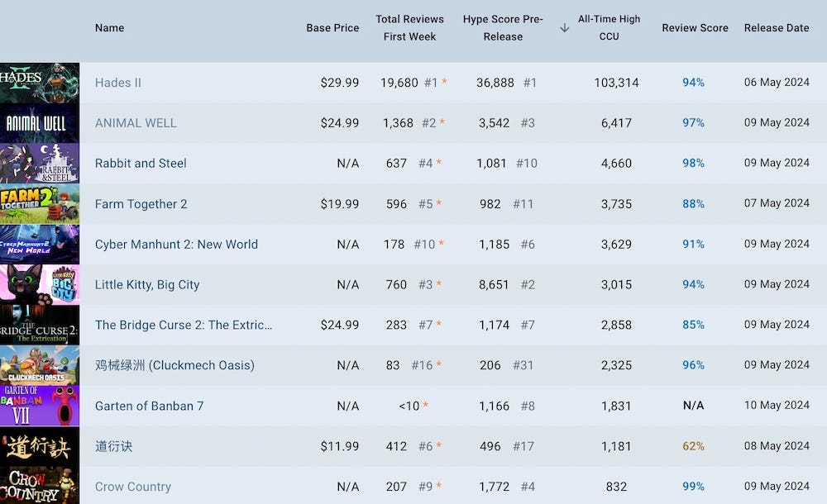
Task: Select the 99% review score
Action: [x=693, y=487]
